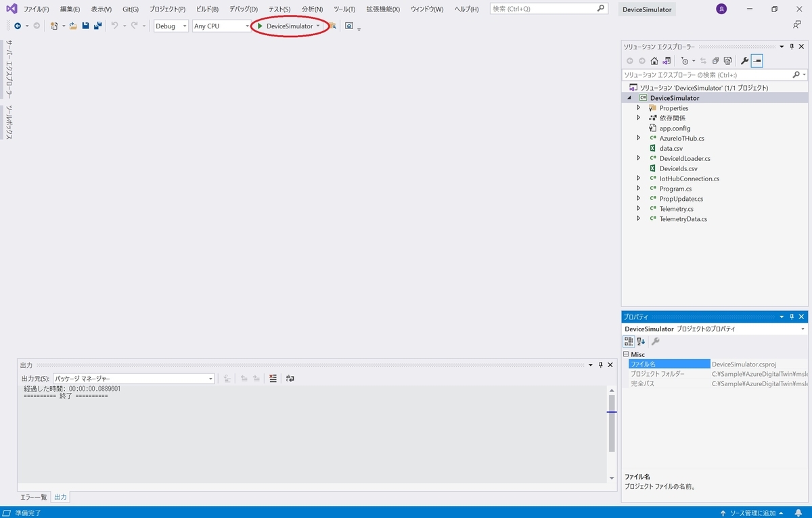
Task: Click the redo arrow in the toolbar
Action: pos(135,26)
